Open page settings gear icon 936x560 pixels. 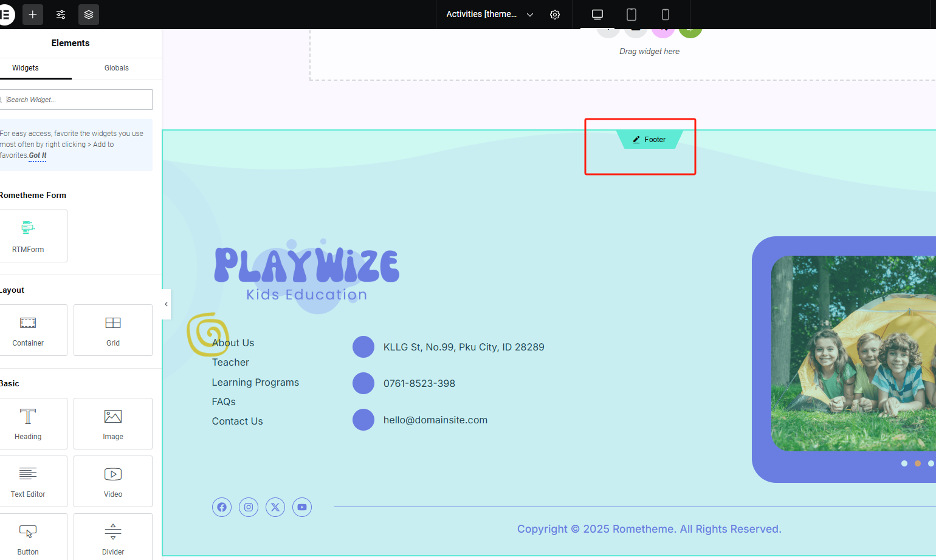[x=555, y=15]
